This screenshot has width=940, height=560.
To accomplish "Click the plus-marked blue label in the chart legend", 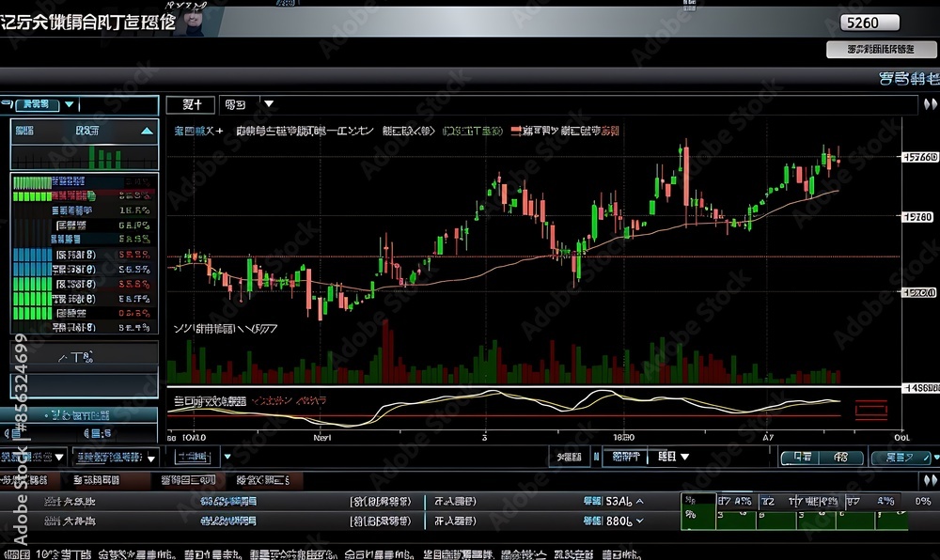I will click(x=199, y=131).
